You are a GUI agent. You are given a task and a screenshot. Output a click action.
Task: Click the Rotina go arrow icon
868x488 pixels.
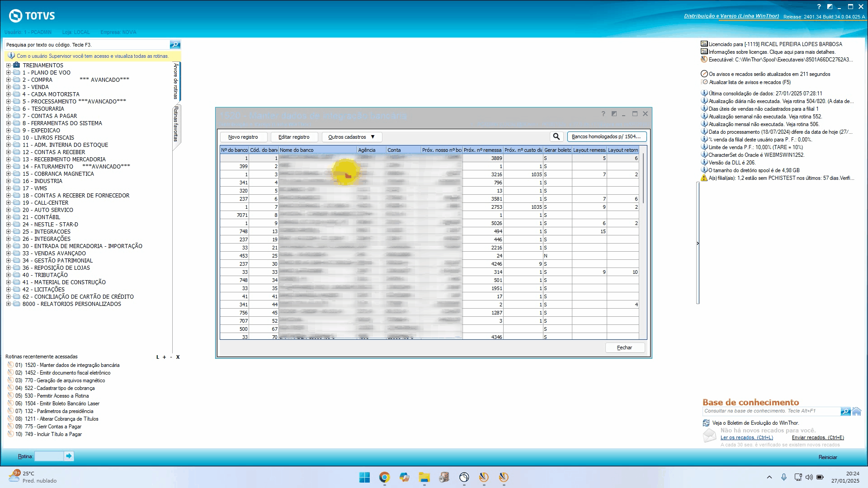pyautogui.click(x=69, y=456)
